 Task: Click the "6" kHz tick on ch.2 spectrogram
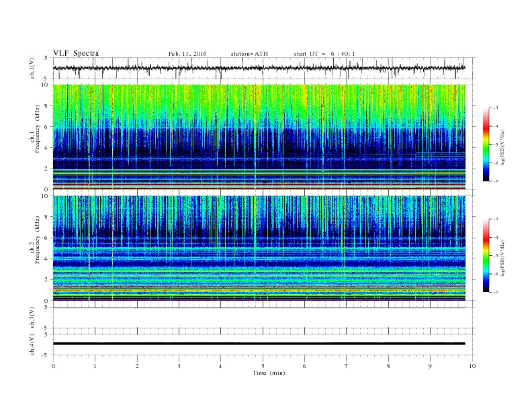click(x=46, y=238)
